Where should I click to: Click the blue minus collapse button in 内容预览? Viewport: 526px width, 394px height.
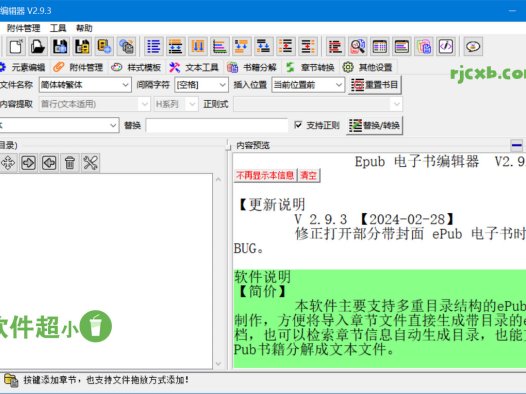coord(517,145)
